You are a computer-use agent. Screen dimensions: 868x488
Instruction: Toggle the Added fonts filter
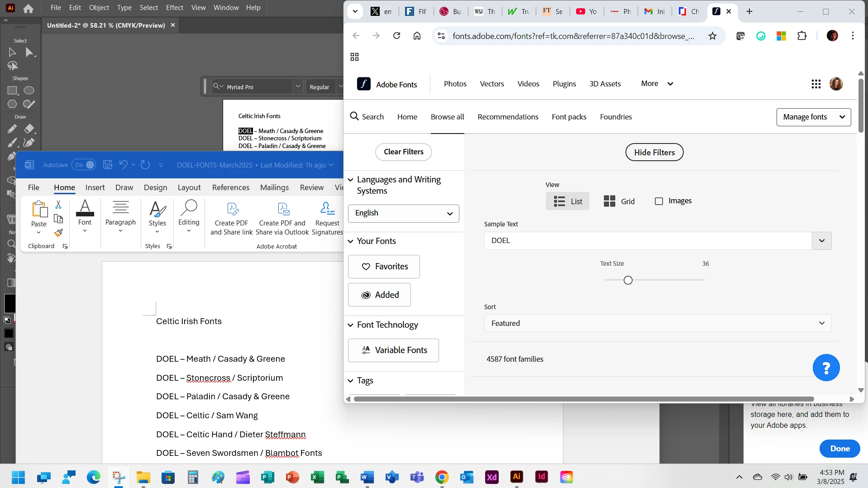point(379,295)
